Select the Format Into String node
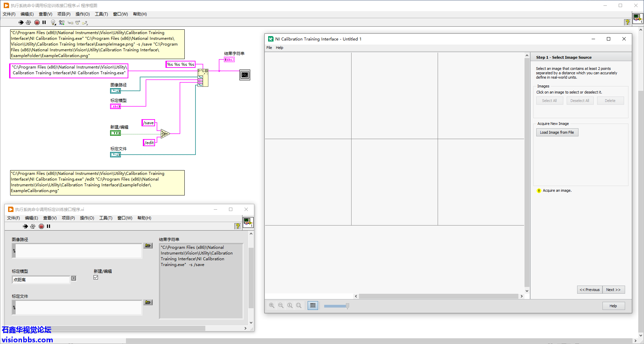The width and height of the screenshot is (644, 344). [x=203, y=78]
